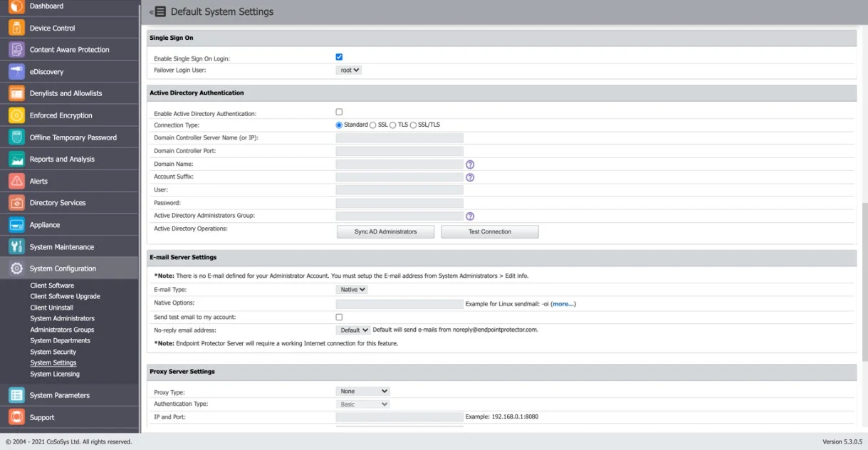868x450 pixels.
Task: Open System Maintenance menu
Action: tap(69, 247)
